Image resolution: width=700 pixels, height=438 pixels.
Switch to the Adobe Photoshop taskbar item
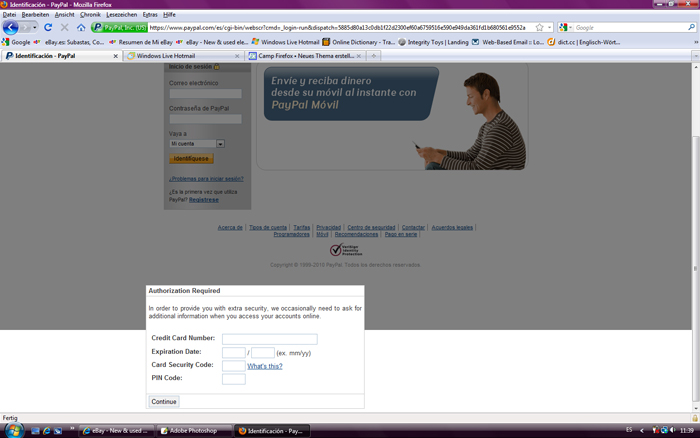tap(193, 431)
